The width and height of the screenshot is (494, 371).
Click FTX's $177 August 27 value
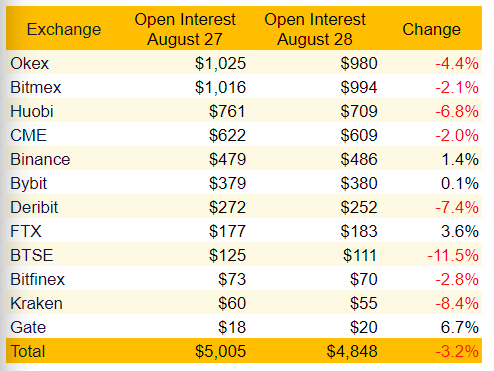click(x=227, y=231)
